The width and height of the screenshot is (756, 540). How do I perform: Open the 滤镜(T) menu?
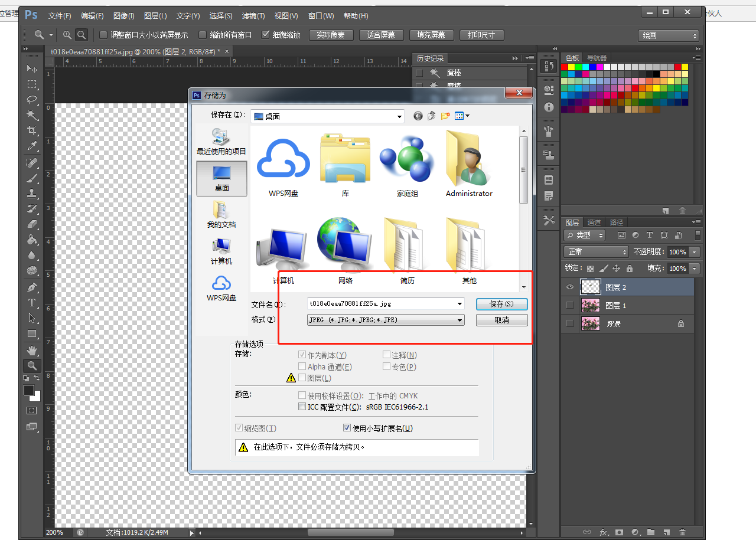pos(253,16)
